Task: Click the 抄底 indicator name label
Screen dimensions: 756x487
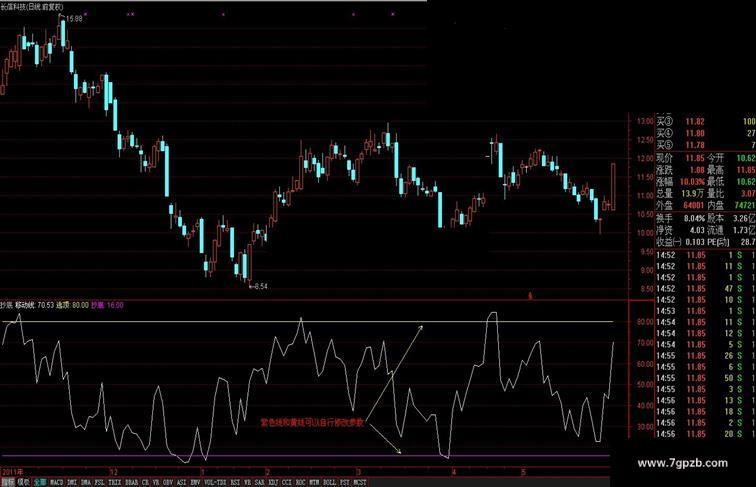Action: pyautogui.click(x=6, y=305)
